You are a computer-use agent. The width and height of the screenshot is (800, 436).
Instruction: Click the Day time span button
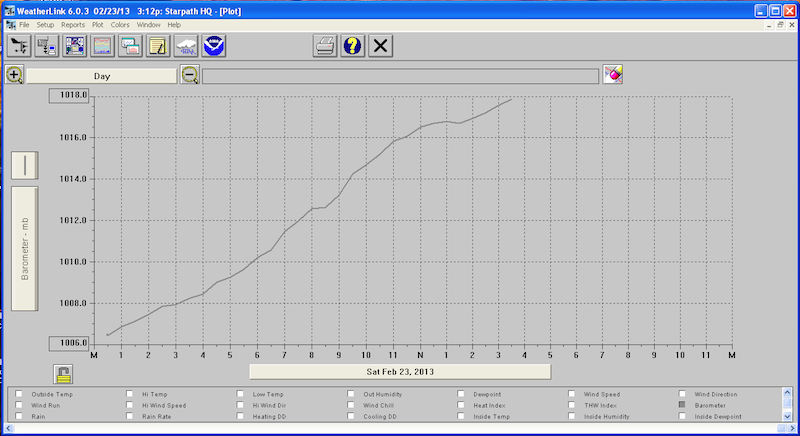point(102,76)
